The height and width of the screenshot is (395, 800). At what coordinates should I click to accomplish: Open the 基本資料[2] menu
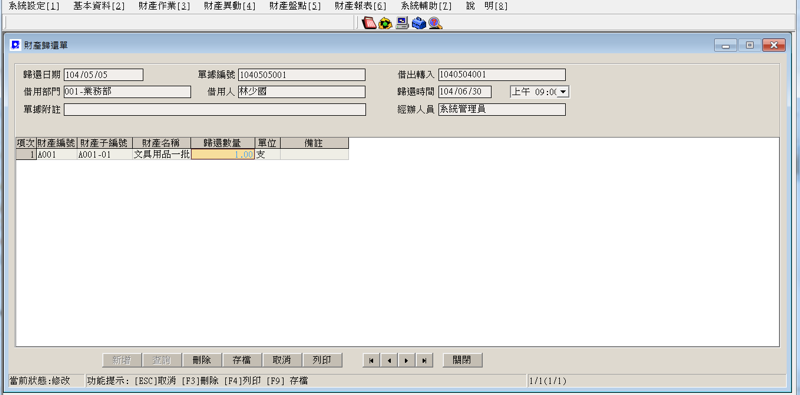tap(99, 6)
